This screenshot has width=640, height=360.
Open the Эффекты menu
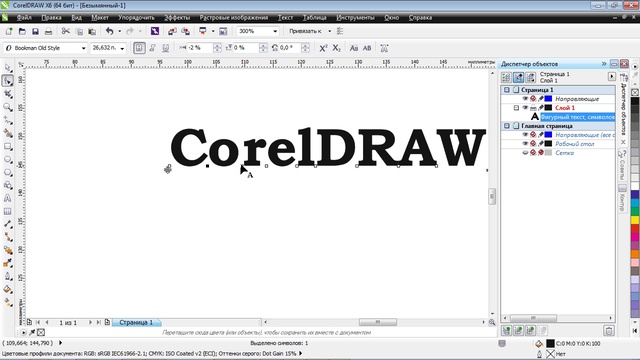pos(177,18)
